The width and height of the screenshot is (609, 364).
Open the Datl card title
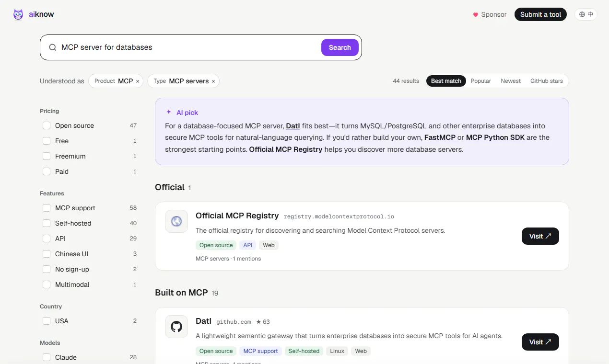(x=203, y=321)
